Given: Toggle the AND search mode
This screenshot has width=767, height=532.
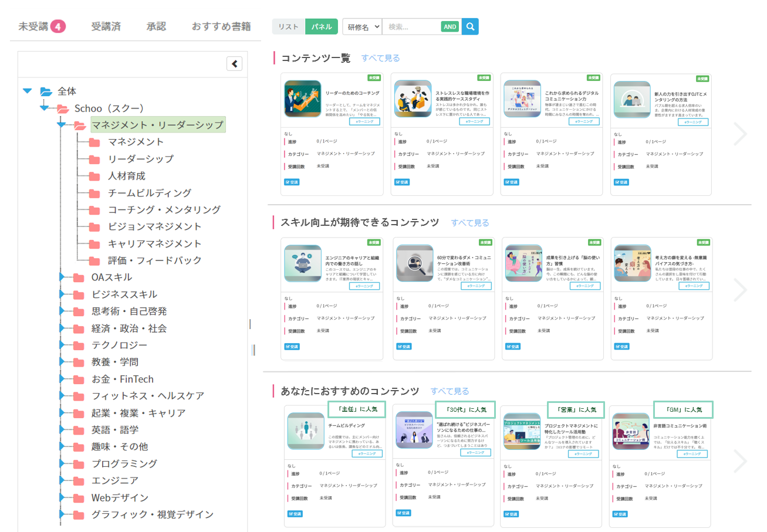Looking at the screenshot, I should click(x=450, y=26).
